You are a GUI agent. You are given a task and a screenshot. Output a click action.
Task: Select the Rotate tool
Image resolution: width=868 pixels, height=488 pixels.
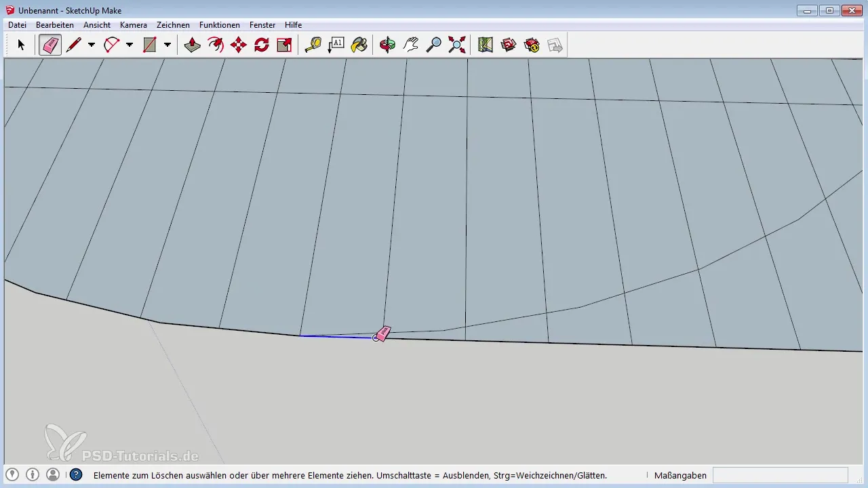[x=262, y=45]
